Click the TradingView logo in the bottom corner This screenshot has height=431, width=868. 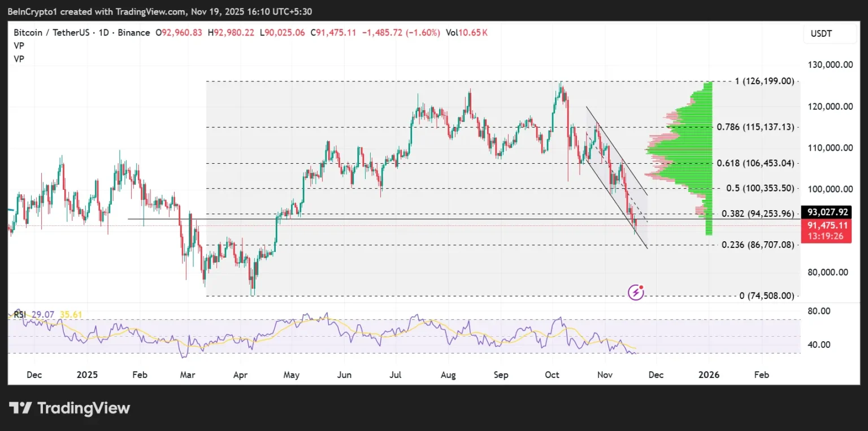(x=68, y=408)
